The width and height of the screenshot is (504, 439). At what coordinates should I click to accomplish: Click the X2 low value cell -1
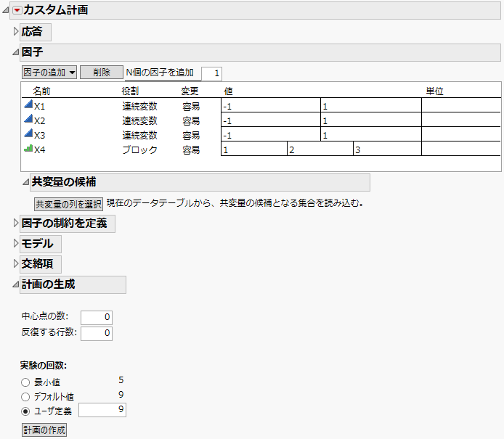tap(271, 120)
